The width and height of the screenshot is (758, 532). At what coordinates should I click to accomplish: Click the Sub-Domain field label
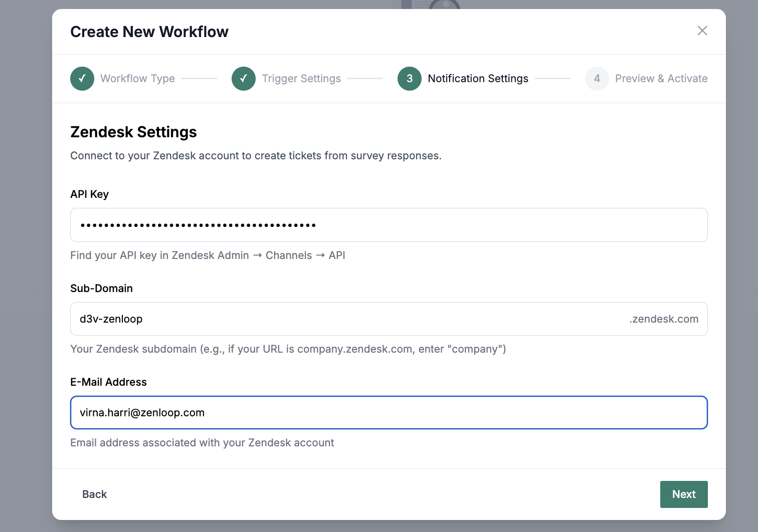[101, 289]
